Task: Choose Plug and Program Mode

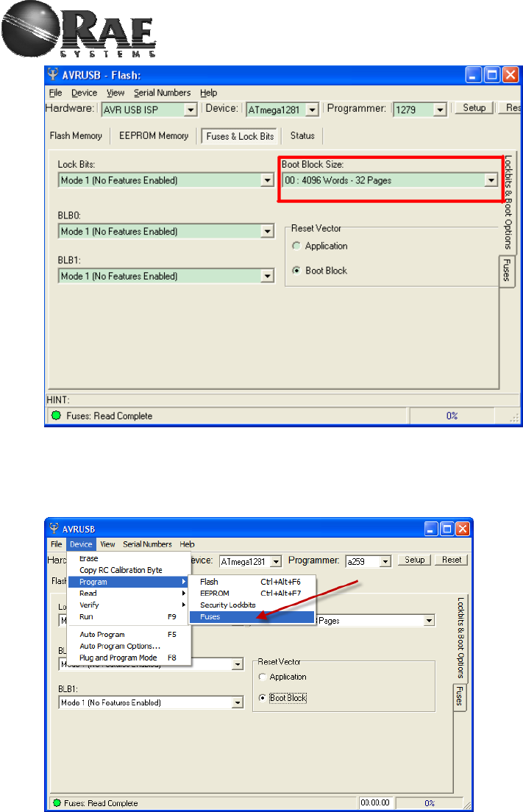Action: tap(129, 658)
